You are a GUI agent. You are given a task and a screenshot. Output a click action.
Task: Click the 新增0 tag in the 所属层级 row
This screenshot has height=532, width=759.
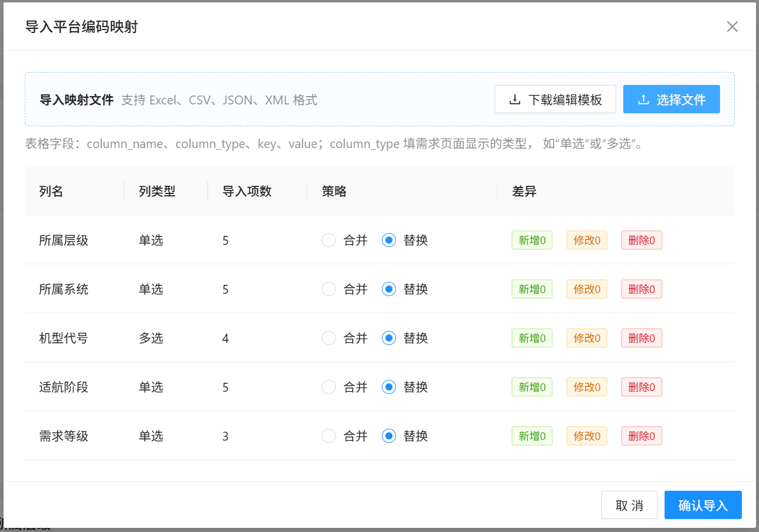[x=532, y=240]
